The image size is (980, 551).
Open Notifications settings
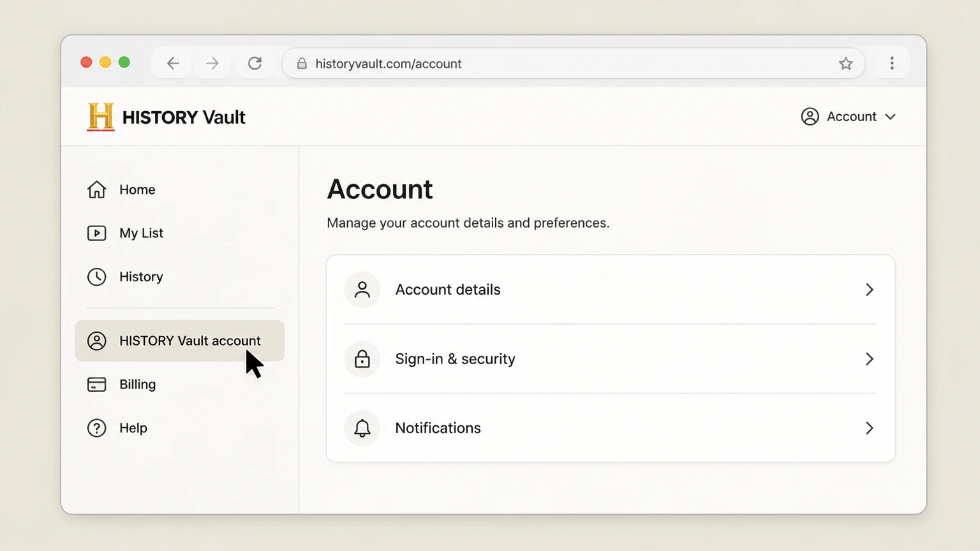click(611, 428)
